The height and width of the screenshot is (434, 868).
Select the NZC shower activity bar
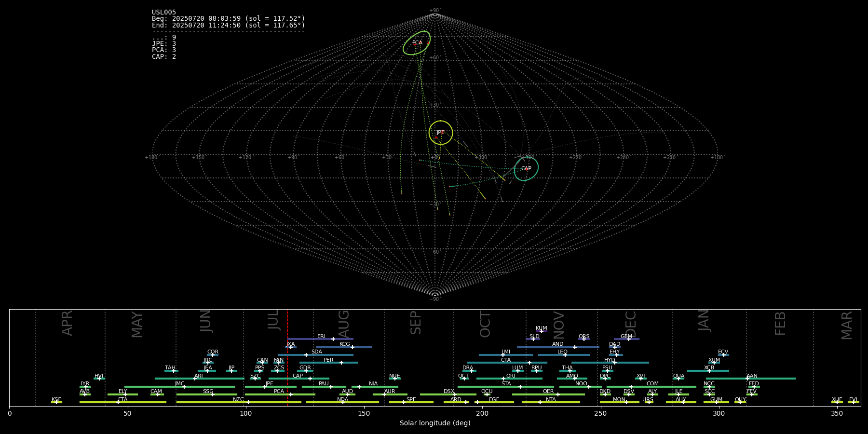239,402
